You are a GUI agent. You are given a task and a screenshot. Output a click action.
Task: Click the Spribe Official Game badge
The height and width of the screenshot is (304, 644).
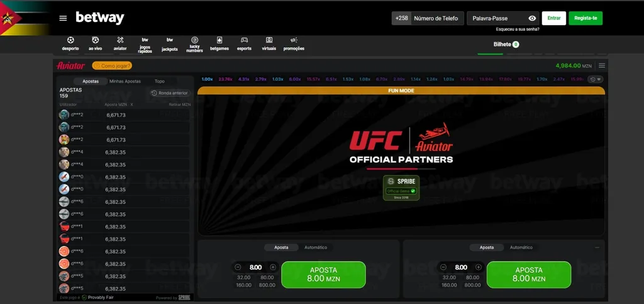(x=401, y=188)
